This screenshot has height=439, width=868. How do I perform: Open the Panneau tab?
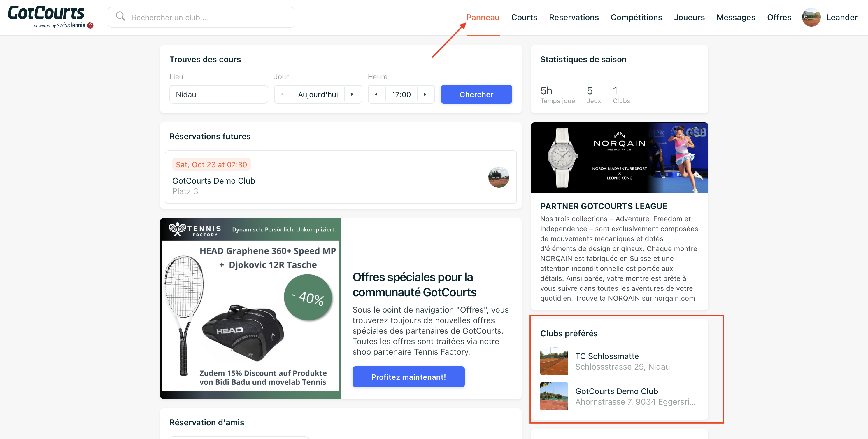point(483,17)
